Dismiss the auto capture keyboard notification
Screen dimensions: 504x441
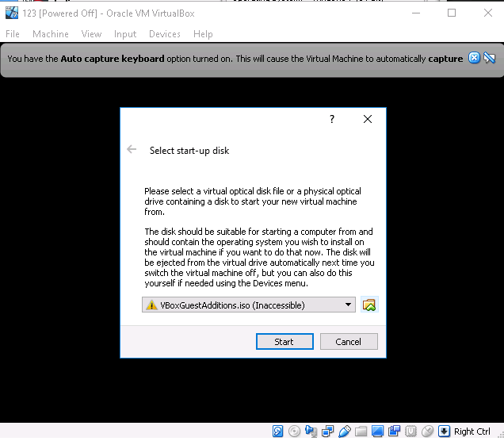click(x=475, y=59)
